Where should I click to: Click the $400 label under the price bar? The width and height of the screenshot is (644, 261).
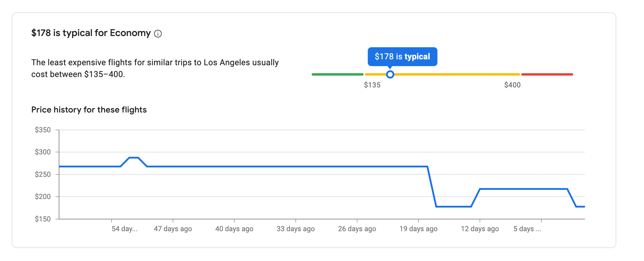click(x=512, y=85)
